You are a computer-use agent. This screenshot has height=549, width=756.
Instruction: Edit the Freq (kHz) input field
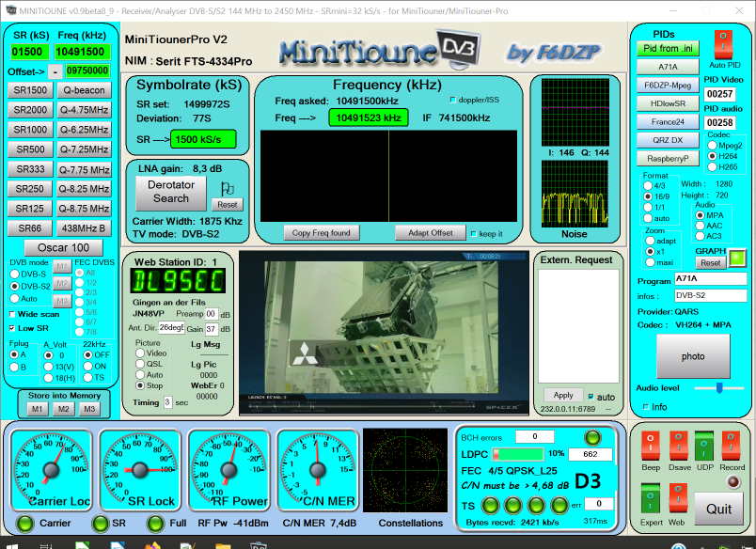click(x=83, y=52)
